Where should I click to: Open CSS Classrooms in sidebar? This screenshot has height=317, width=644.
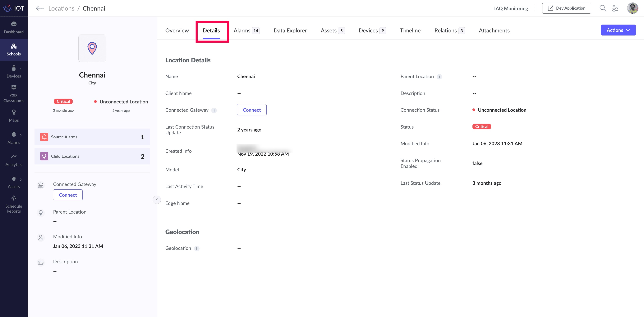click(x=14, y=94)
